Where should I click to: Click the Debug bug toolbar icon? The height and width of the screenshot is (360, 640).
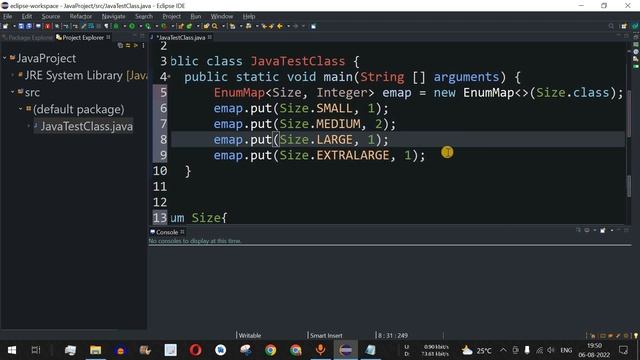116,26
